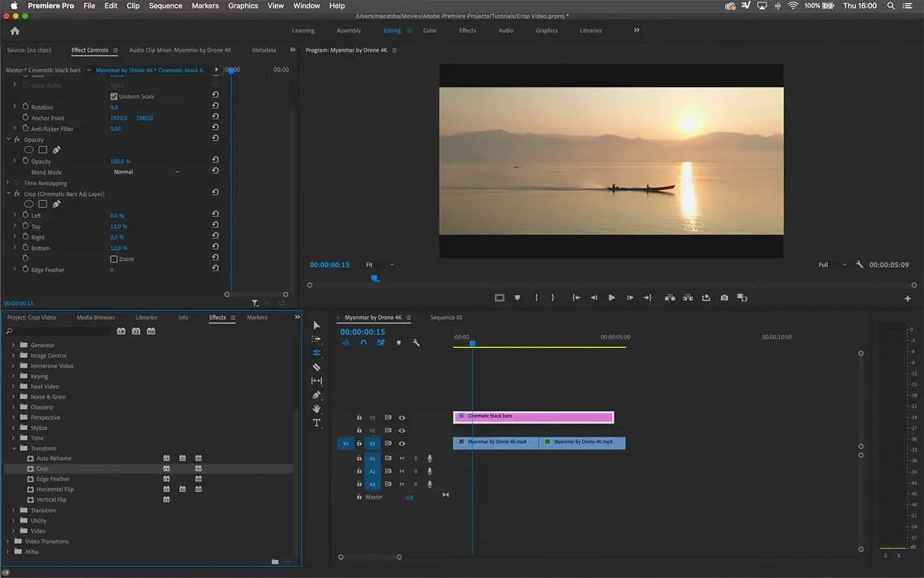
Task: Disable the Uniform Scale checkbox
Action: pyautogui.click(x=114, y=96)
